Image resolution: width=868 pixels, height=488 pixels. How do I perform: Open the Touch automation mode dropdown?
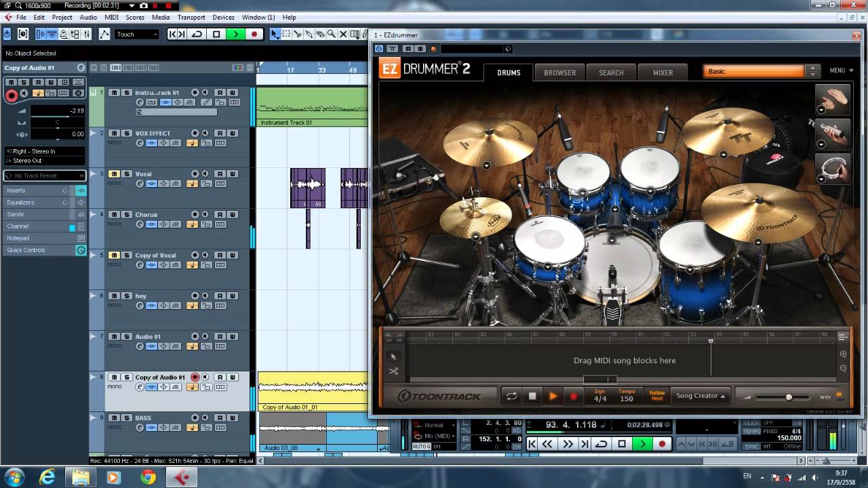(x=137, y=34)
